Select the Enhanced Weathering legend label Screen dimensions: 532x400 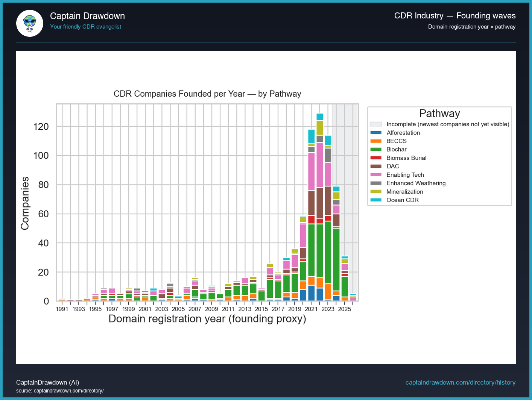(x=416, y=183)
